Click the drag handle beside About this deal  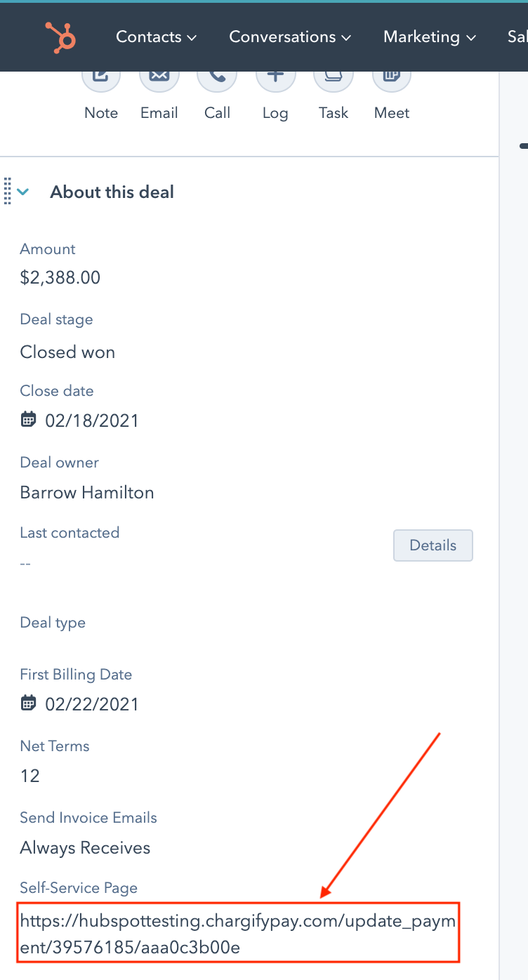pyautogui.click(x=8, y=191)
